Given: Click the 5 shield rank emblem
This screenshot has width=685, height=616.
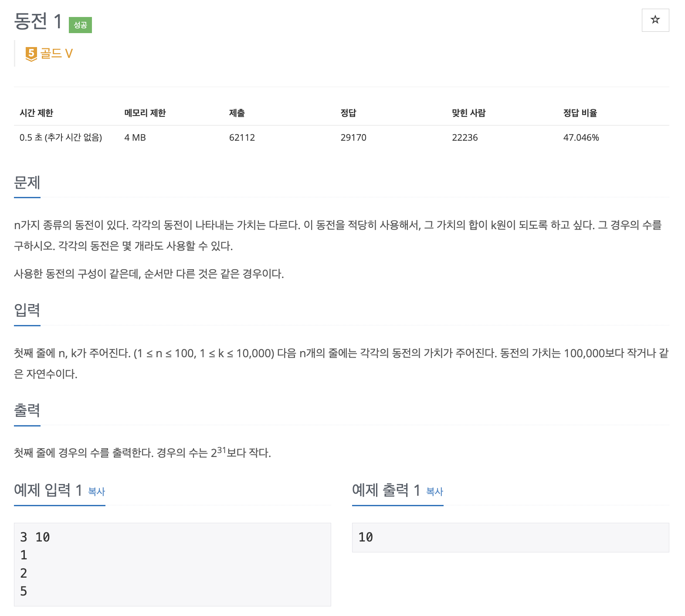Looking at the screenshot, I should point(31,53).
